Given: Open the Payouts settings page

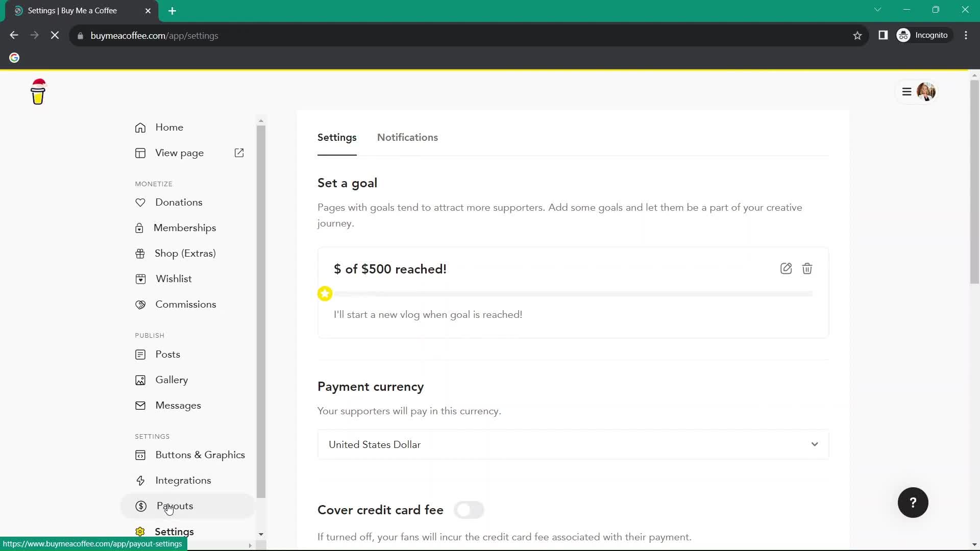Looking at the screenshot, I should 175,506.
